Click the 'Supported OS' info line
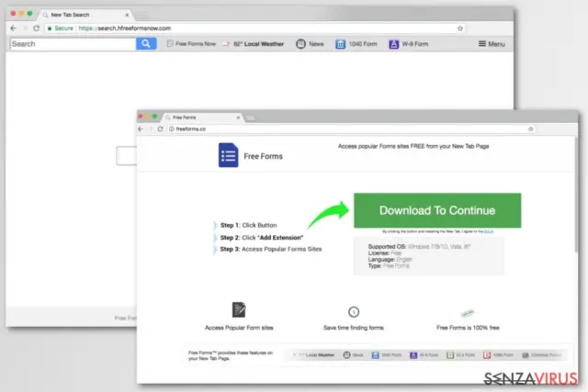 point(419,247)
